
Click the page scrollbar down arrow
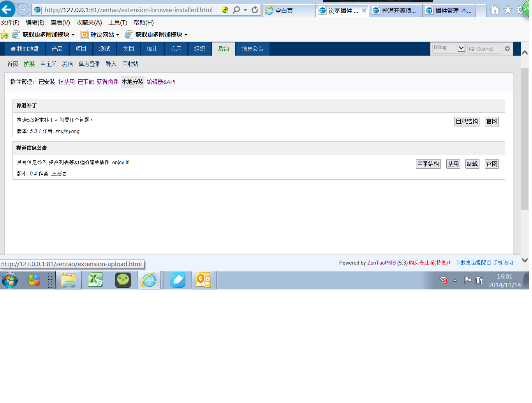(525, 260)
